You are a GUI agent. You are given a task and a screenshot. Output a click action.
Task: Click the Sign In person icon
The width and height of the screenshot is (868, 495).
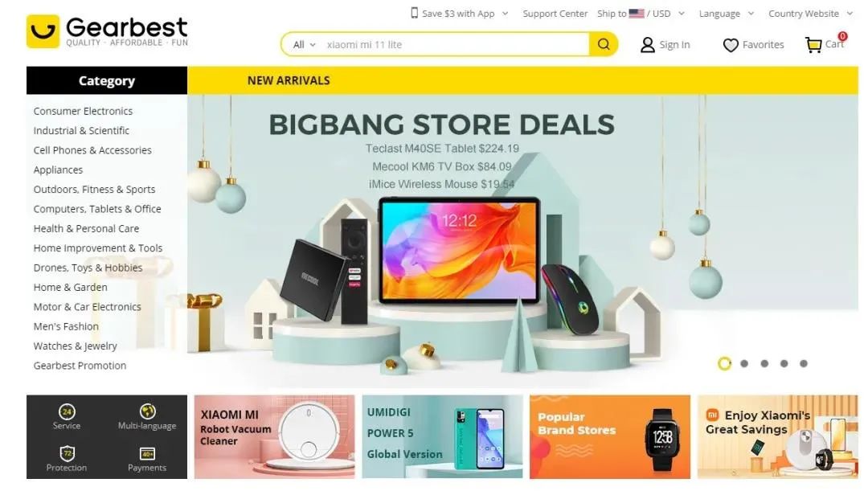tap(647, 45)
